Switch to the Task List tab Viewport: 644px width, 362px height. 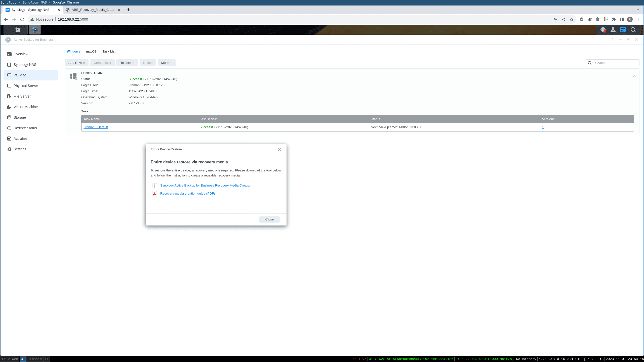point(109,52)
